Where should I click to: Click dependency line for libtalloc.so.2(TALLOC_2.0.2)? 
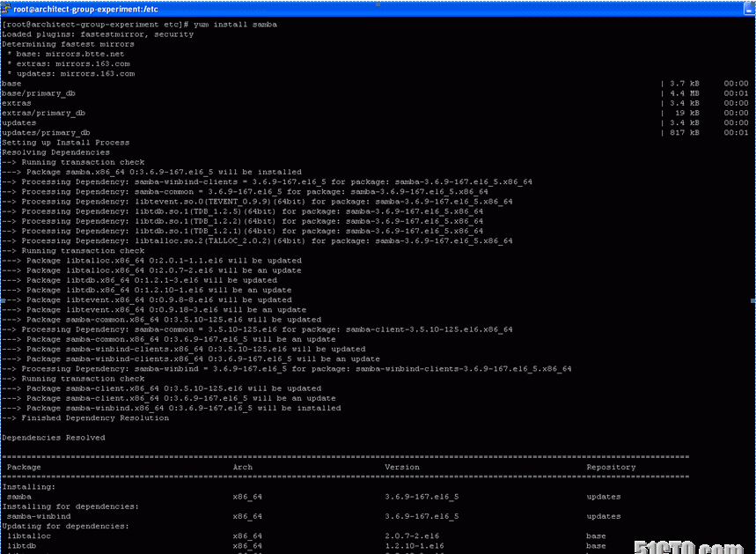pos(258,240)
